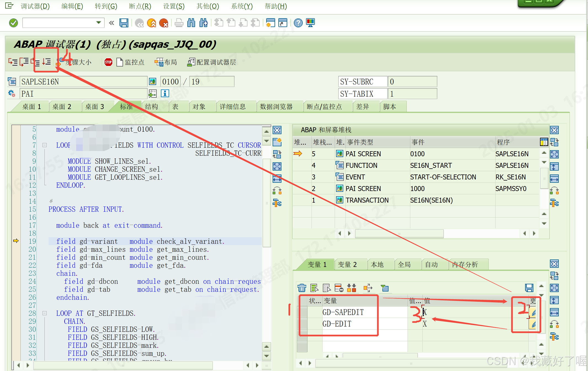Click the trash icon above the variable list
Image resolution: width=588 pixels, height=371 pixels.
tap(302, 288)
